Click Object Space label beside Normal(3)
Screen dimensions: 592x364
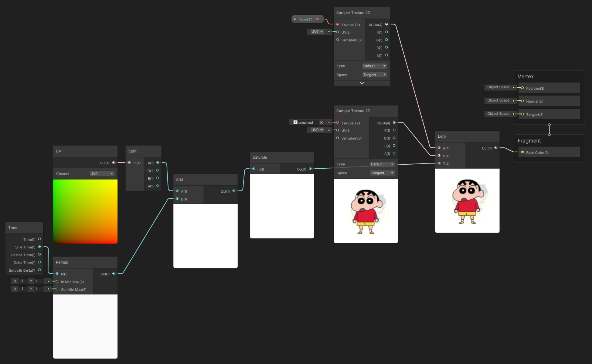coord(498,100)
